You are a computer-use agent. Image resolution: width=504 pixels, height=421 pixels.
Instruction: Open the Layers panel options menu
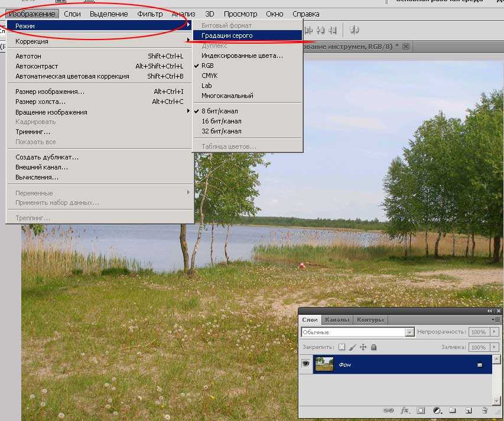pyautogui.click(x=495, y=319)
